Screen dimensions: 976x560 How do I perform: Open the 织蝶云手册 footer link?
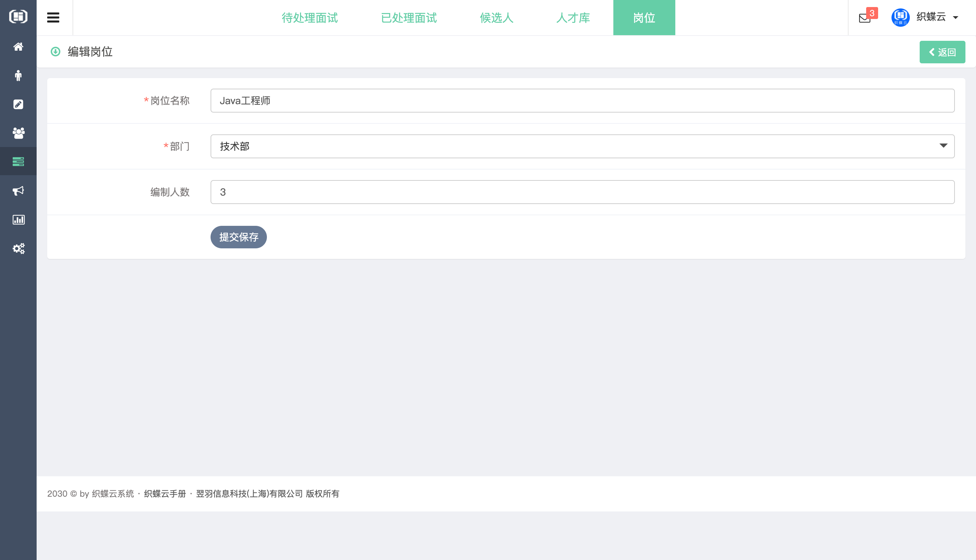165,494
